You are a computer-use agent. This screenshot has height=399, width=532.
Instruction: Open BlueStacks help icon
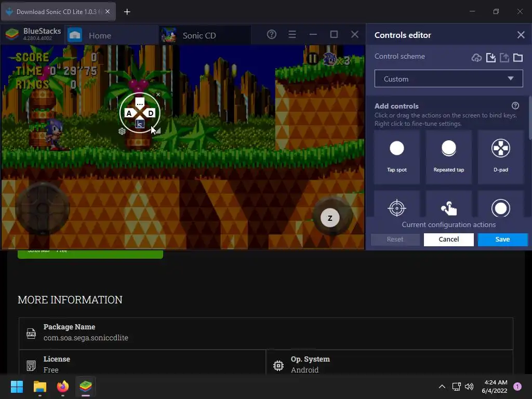coord(271,34)
